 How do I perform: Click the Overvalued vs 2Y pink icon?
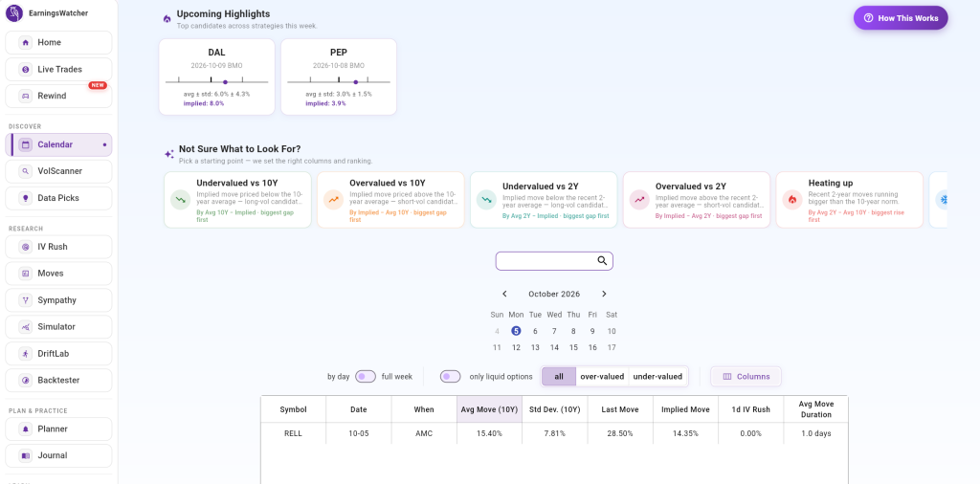pyautogui.click(x=639, y=200)
